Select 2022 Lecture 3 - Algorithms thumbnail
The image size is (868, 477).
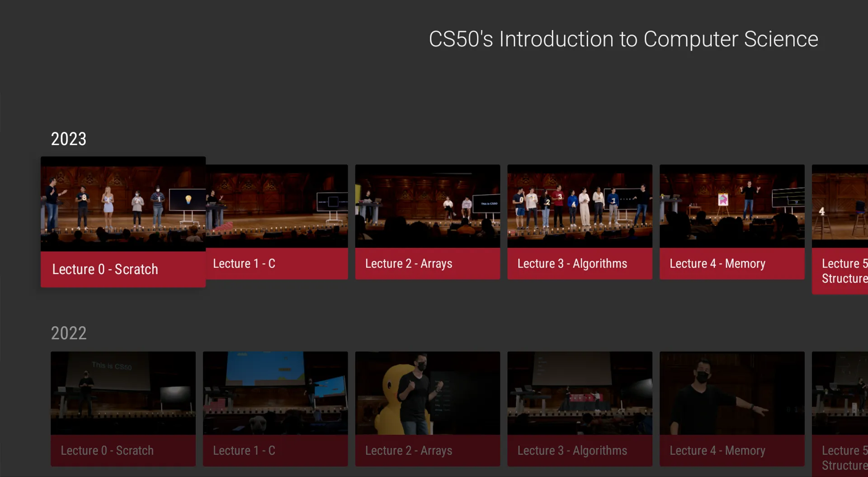(580, 393)
